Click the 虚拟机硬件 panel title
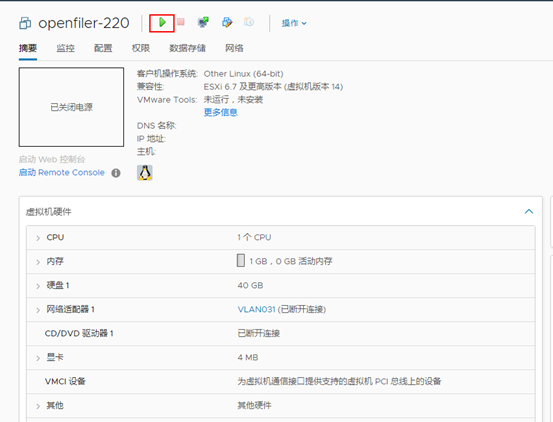Viewport: 553px width, 422px height. [x=49, y=212]
